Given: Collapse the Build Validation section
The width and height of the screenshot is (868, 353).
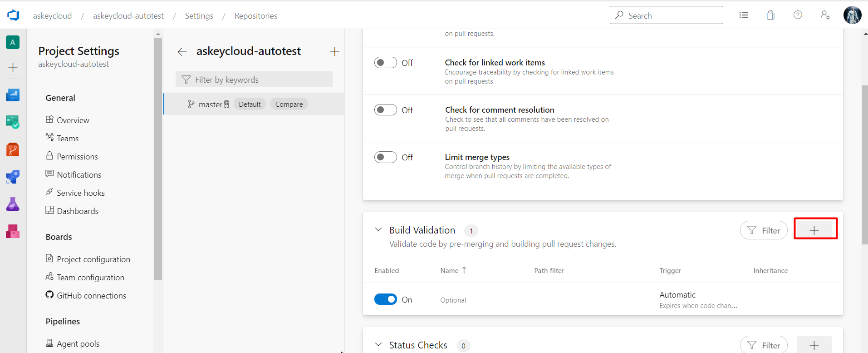Looking at the screenshot, I should (x=378, y=230).
